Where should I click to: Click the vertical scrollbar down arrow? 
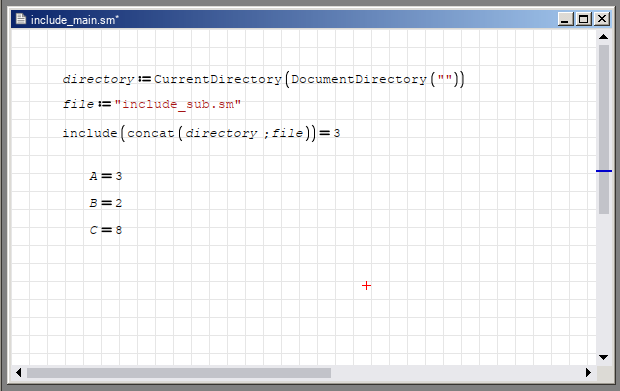(x=603, y=357)
